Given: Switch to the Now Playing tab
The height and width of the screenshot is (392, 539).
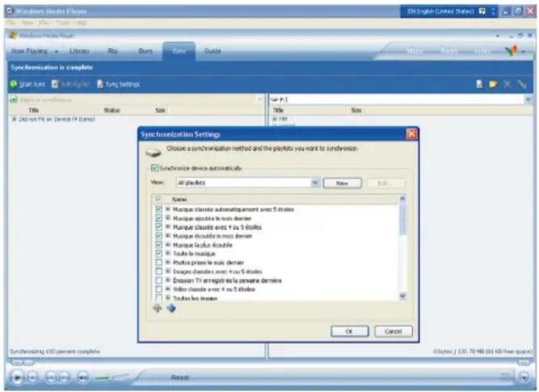Looking at the screenshot, I should tap(29, 51).
